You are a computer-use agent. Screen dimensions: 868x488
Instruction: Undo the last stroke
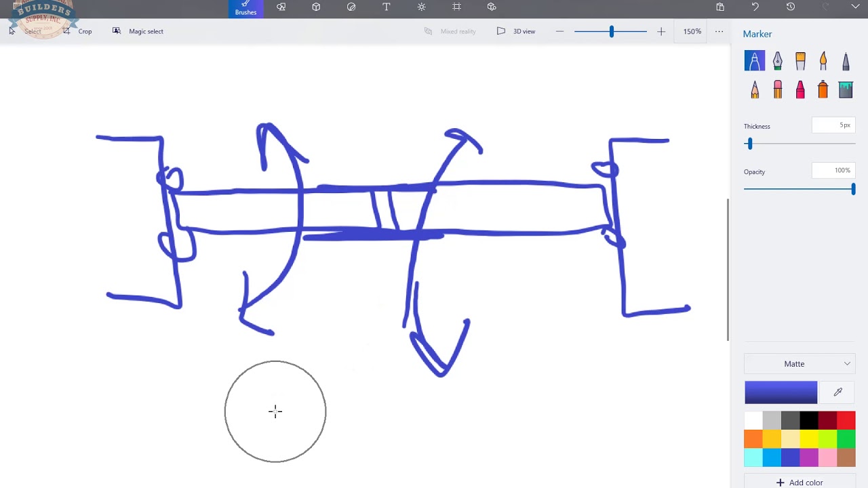(755, 7)
